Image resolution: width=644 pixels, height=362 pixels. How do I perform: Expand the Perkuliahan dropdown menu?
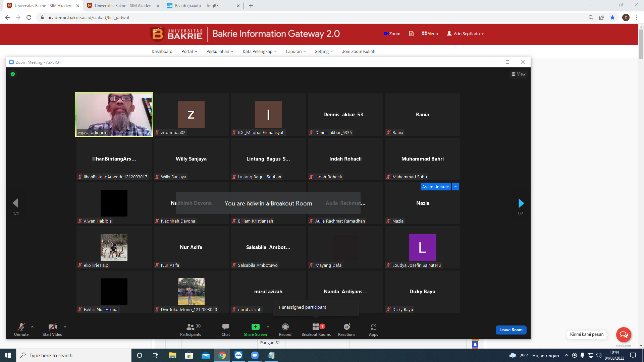pyautogui.click(x=220, y=51)
